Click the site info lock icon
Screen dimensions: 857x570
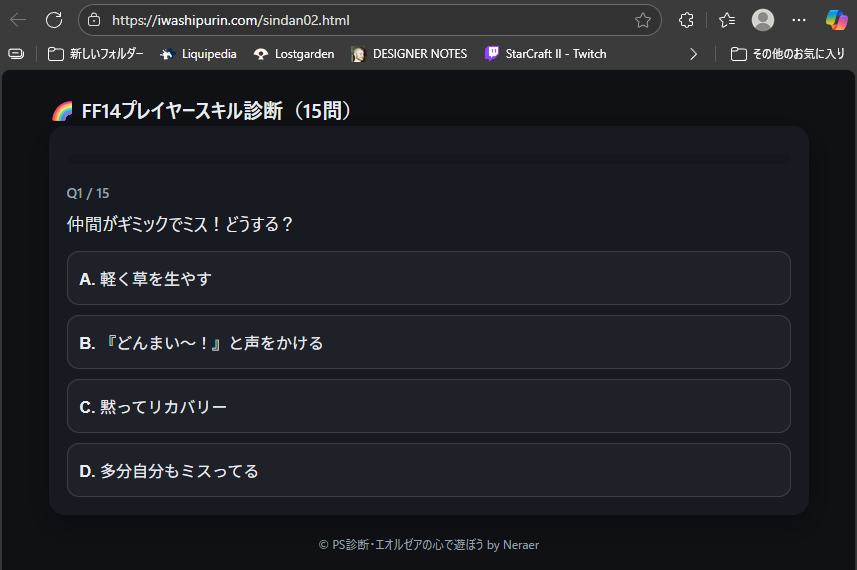[94, 20]
